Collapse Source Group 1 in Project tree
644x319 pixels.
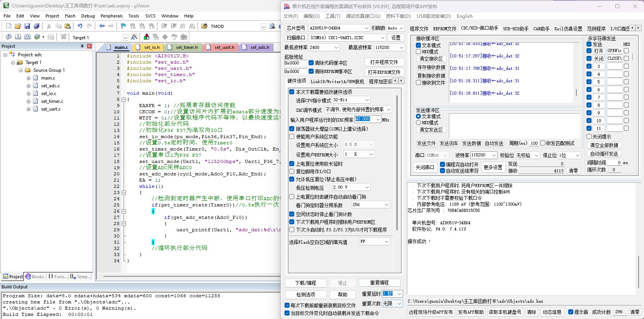coord(21,70)
